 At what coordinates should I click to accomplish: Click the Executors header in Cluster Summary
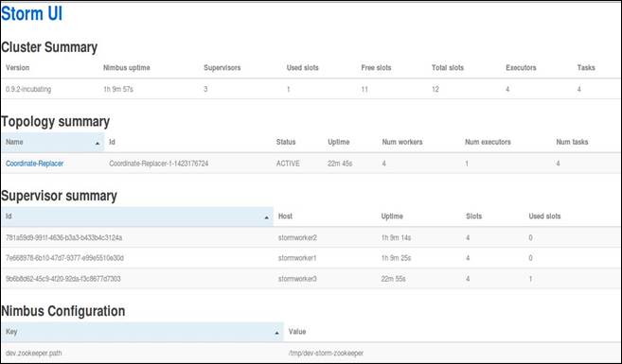click(x=521, y=68)
